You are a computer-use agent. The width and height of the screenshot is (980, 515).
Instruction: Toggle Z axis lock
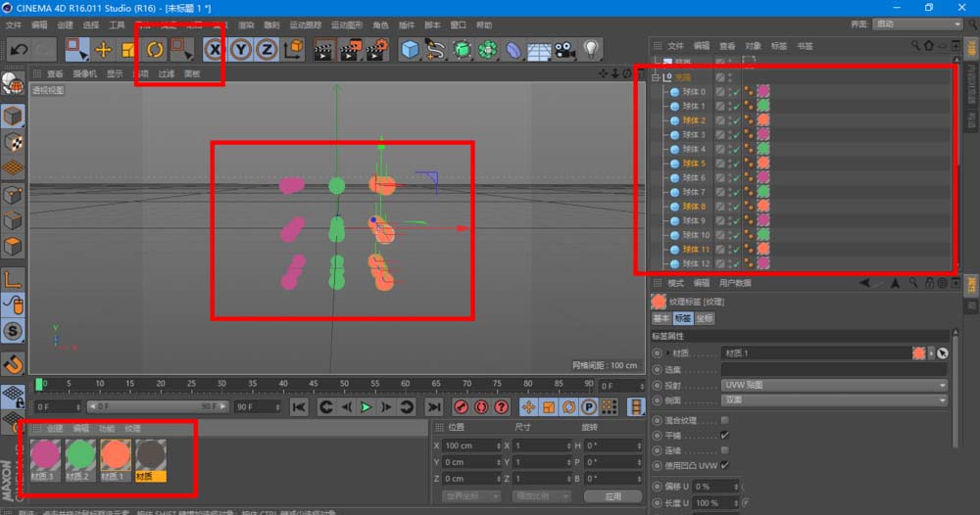click(268, 49)
